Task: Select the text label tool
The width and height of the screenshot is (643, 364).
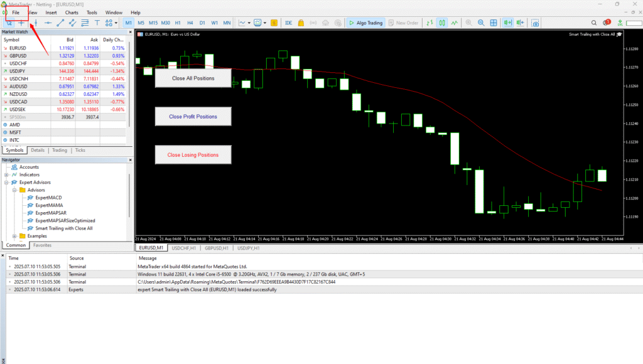Action: pos(97,23)
